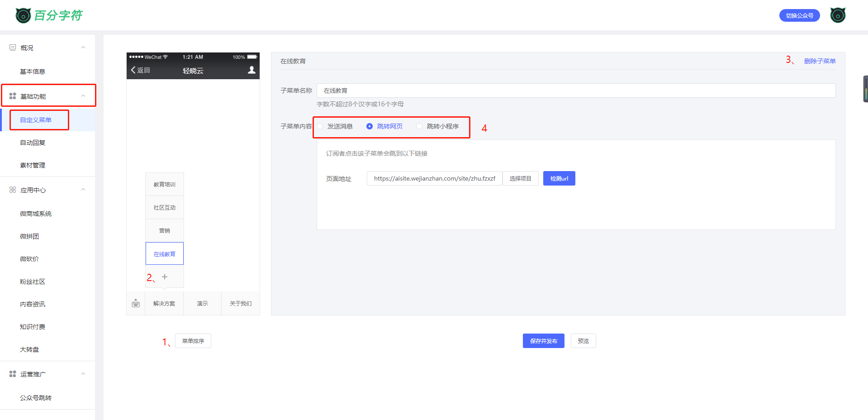Collapse the 基础功能 section chevron

[83, 96]
